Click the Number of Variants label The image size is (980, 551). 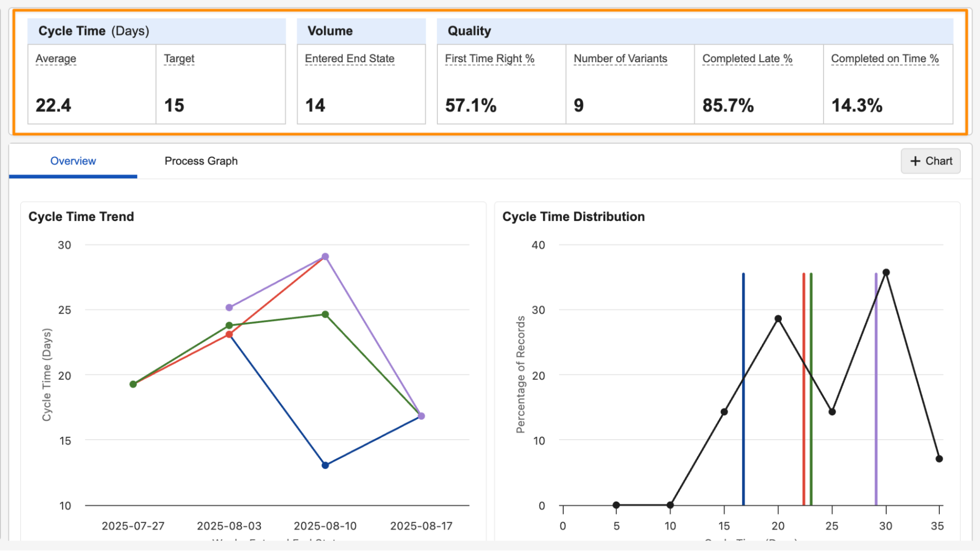point(620,58)
